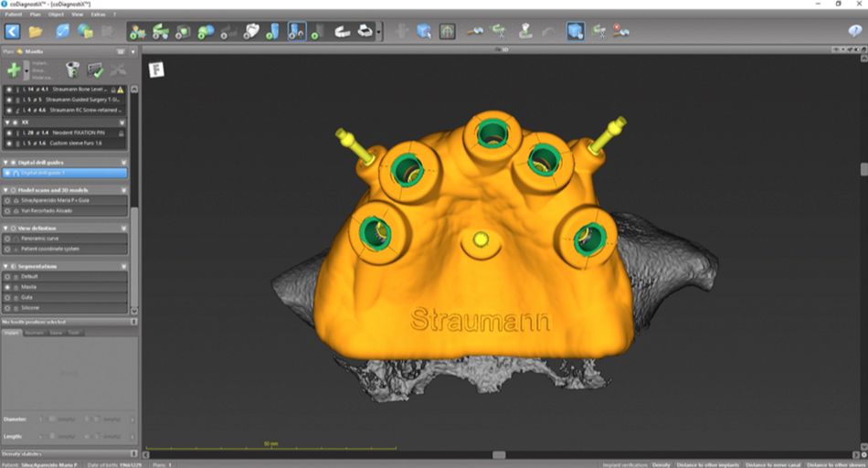Select the Straumann RC Screw-retained row

[65, 111]
